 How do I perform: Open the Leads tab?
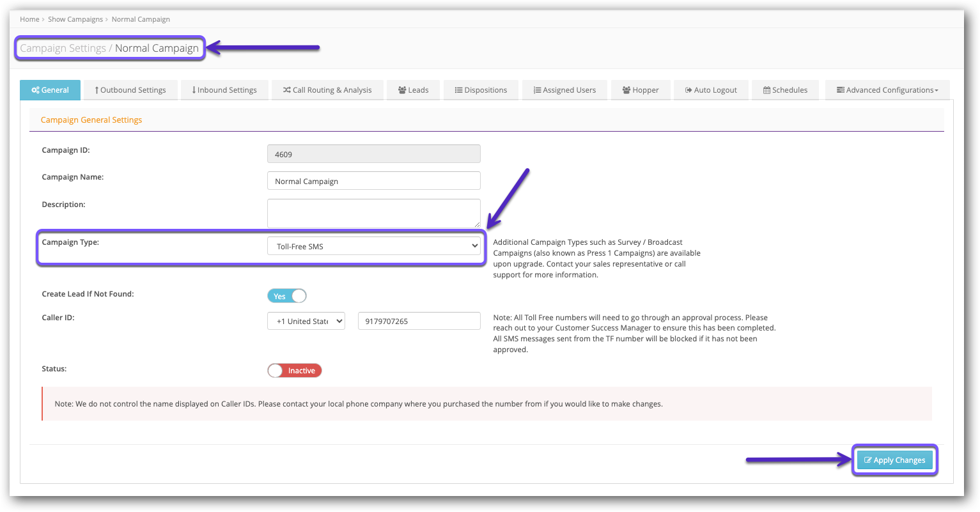414,90
